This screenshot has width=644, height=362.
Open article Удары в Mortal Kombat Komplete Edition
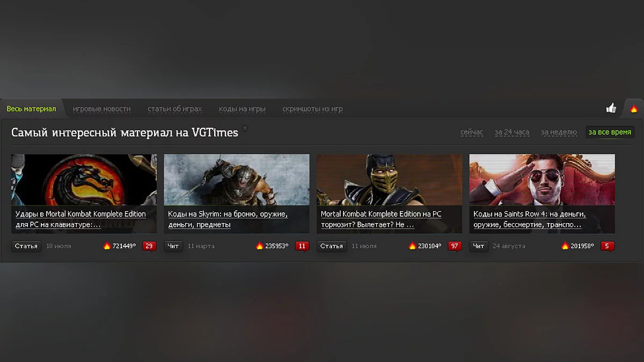pyautogui.click(x=80, y=219)
